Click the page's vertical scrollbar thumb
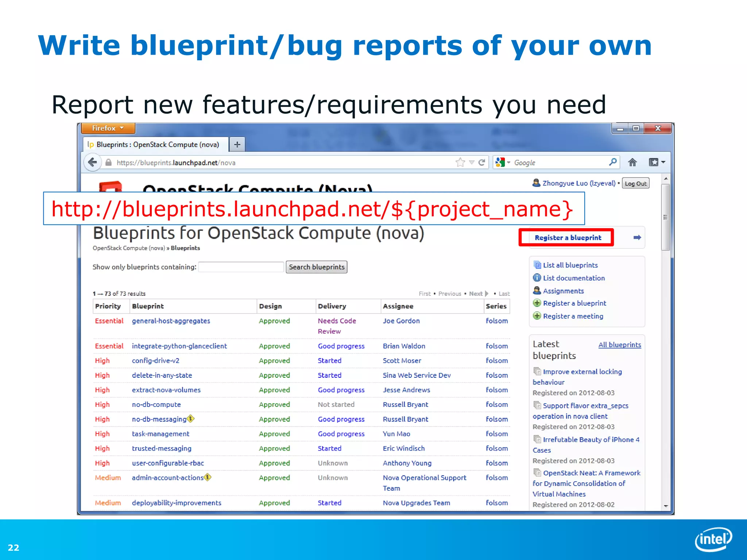The width and height of the screenshot is (747, 560). tap(666, 217)
